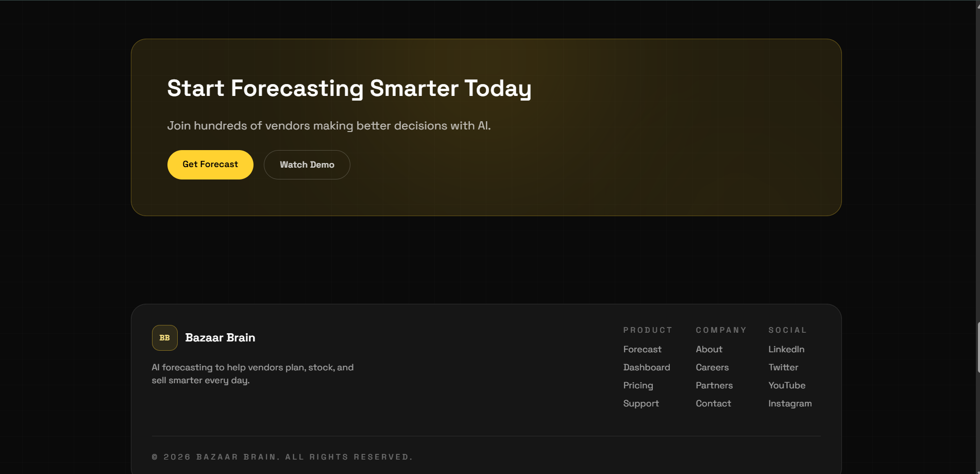Click the 2026 copyright notice text
Screen dimensions: 980x474
[x=282, y=457]
